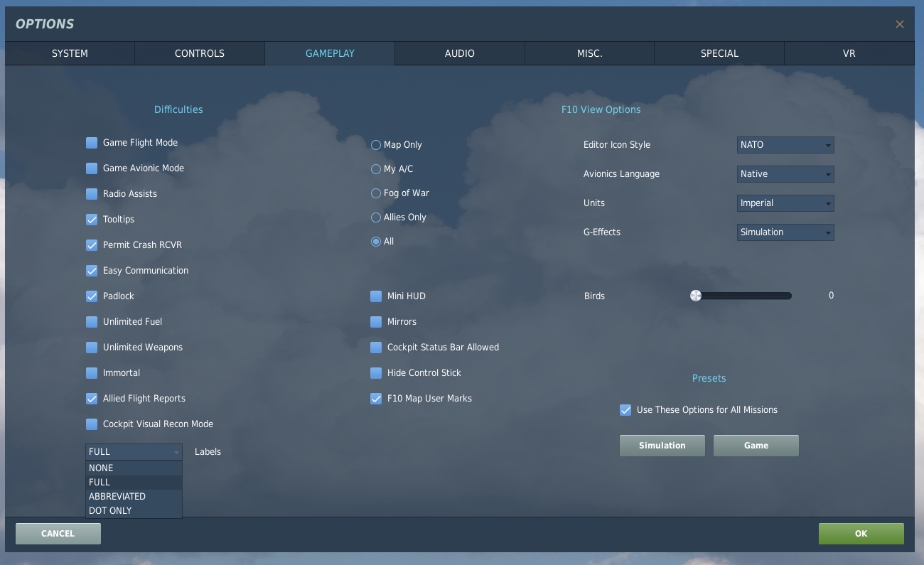Disable Permit Crash RCVR checkbox
The width and height of the screenshot is (924, 565).
coord(92,245)
